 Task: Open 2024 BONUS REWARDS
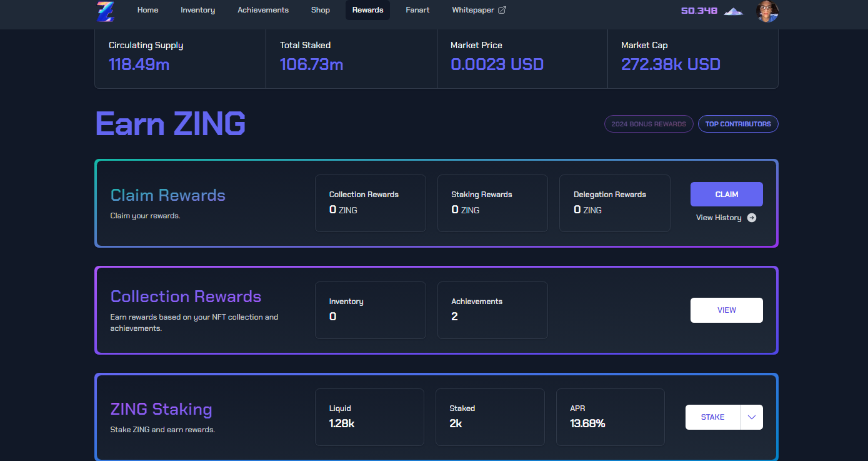(x=649, y=124)
